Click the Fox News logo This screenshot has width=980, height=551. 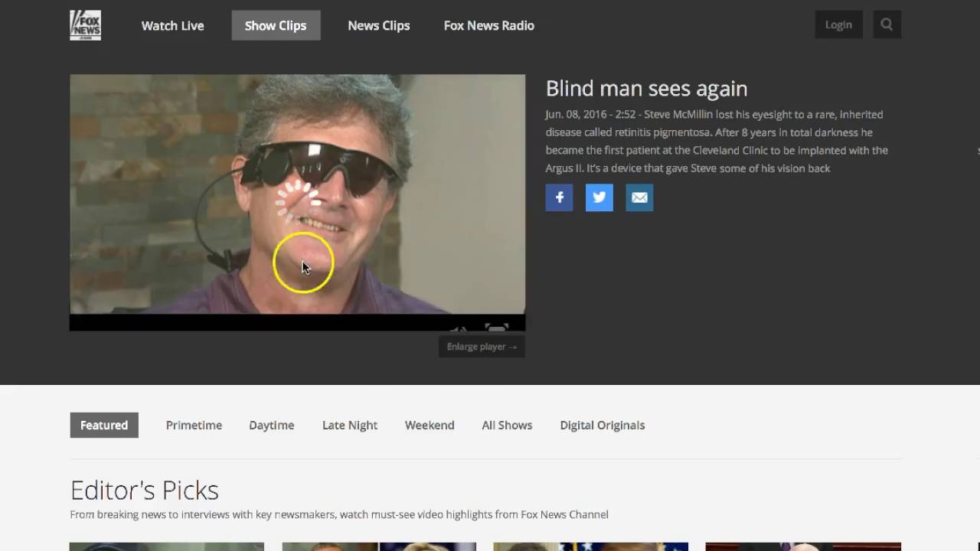tap(85, 25)
